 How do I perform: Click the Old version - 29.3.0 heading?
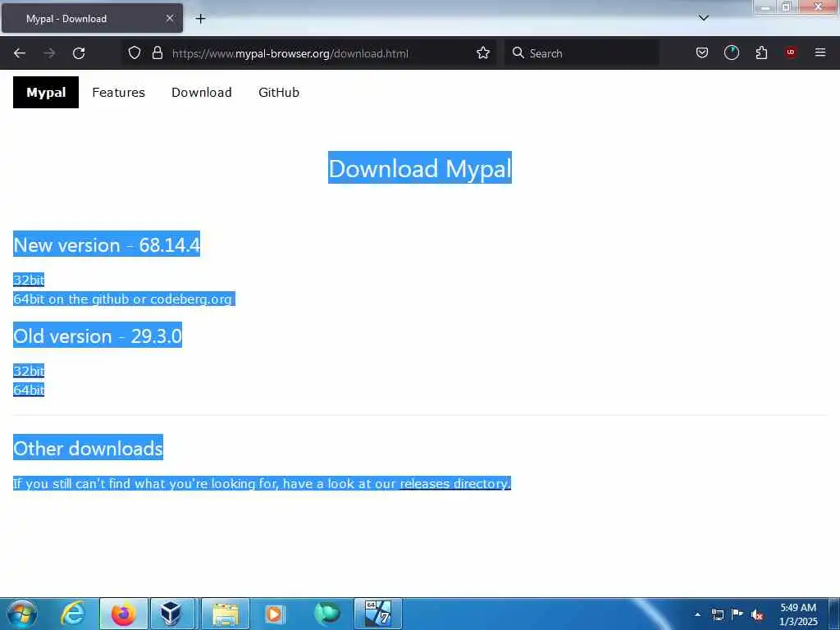pos(98,336)
